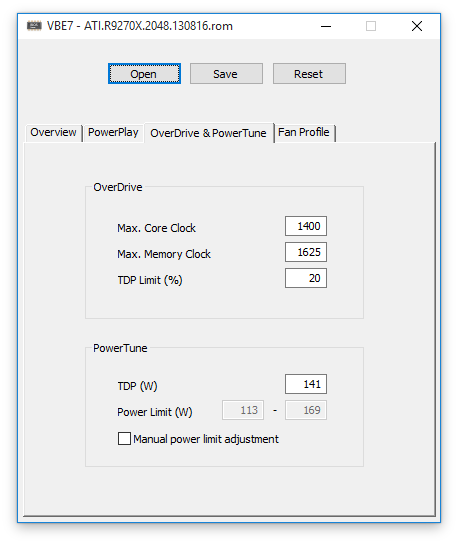
Task: Minimize the VBE7 window
Action: pos(326,26)
